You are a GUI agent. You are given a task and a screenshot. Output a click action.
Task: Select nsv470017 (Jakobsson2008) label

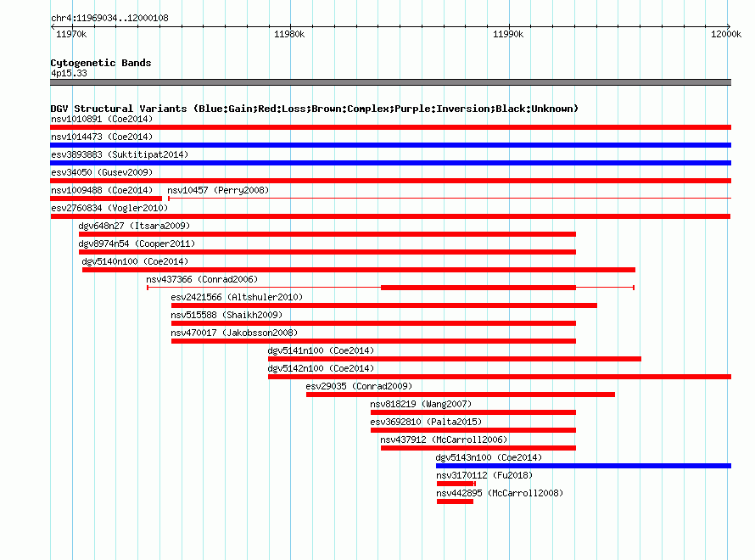(234, 333)
